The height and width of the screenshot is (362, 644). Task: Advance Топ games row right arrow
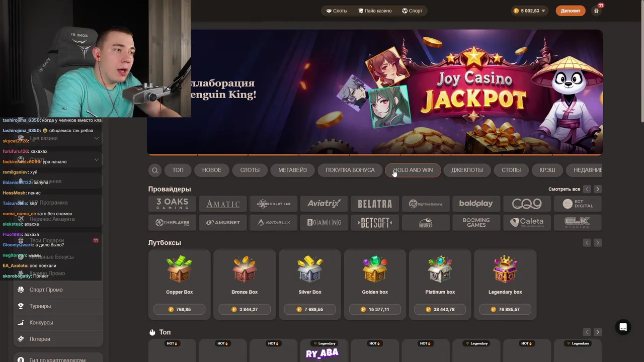click(x=597, y=332)
